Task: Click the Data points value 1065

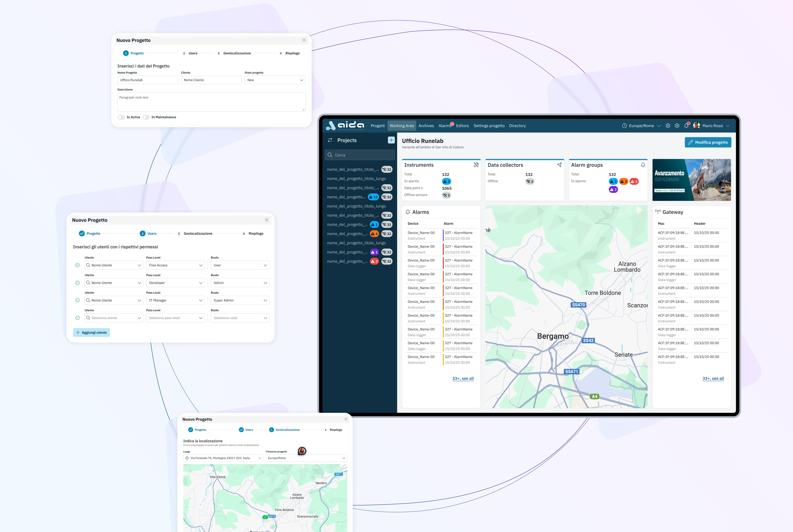Action: pos(447,188)
